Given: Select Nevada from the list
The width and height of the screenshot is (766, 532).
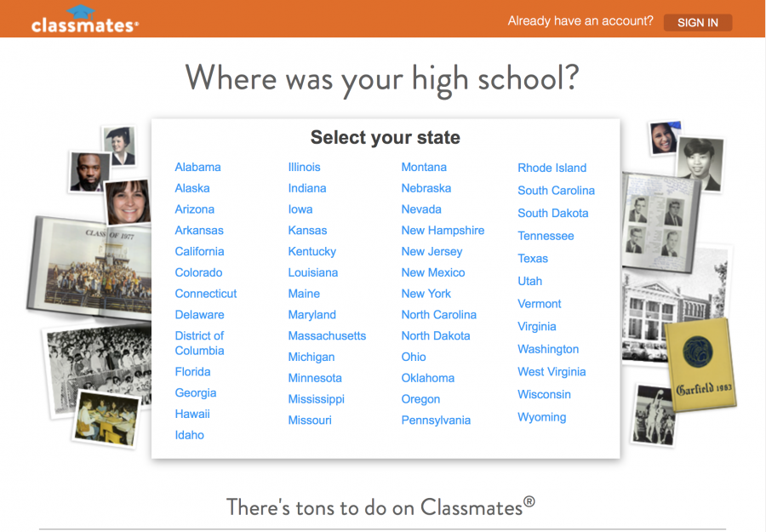Looking at the screenshot, I should click(x=421, y=209).
